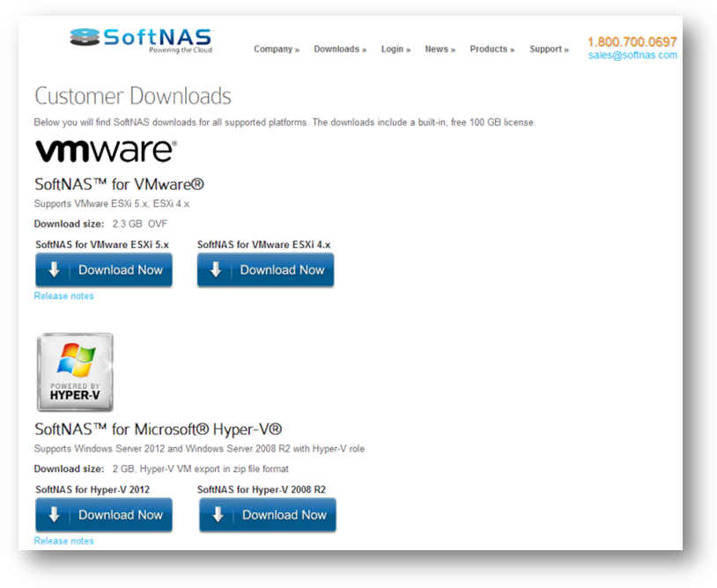This screenshot has height=588, width=717.
Task: Download SoftNAS for VMware ESXi 4.x
Action: coord(266,270)
